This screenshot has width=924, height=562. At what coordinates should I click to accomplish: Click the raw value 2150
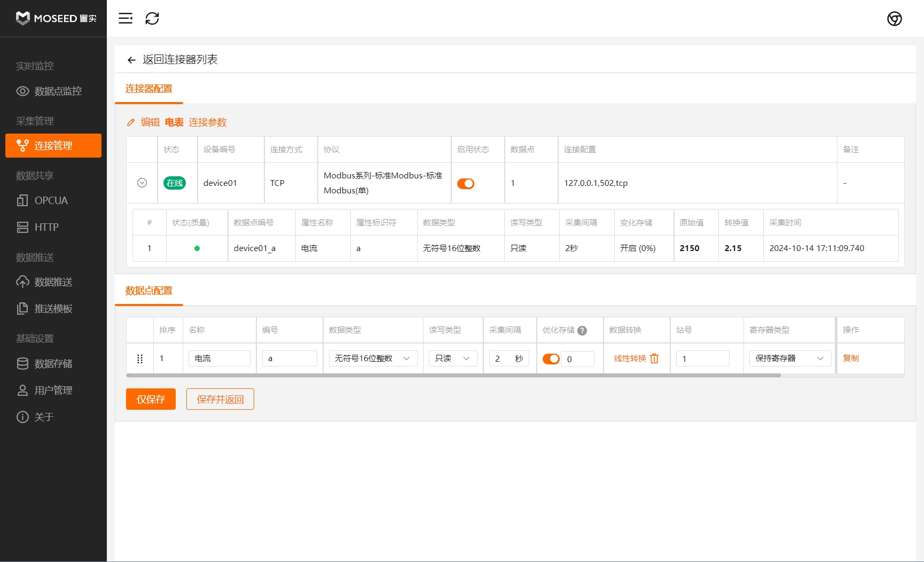(x=690, y=248)
